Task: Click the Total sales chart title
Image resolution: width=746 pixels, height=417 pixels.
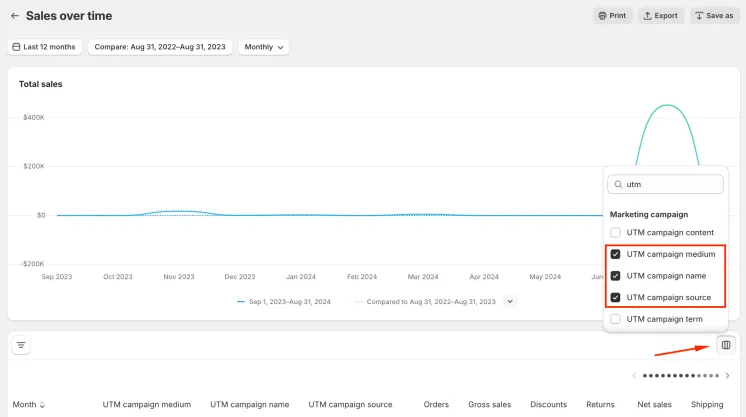Action: (40, 84)
